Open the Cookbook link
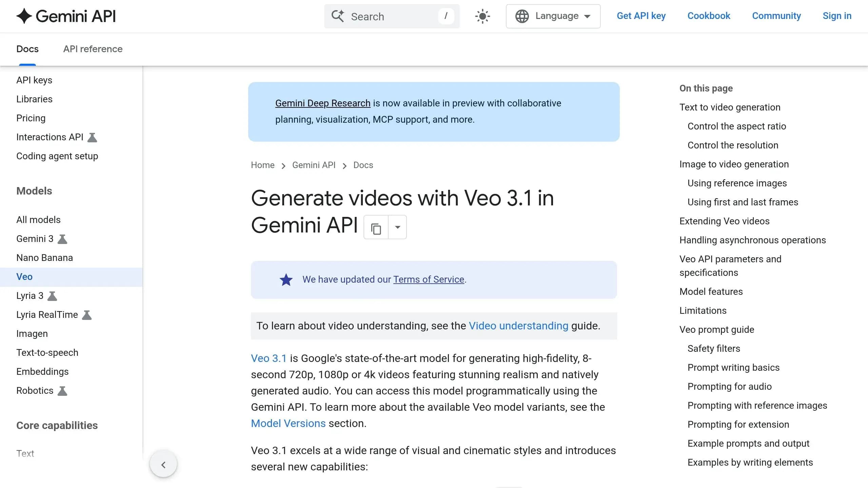 point(709,16)
